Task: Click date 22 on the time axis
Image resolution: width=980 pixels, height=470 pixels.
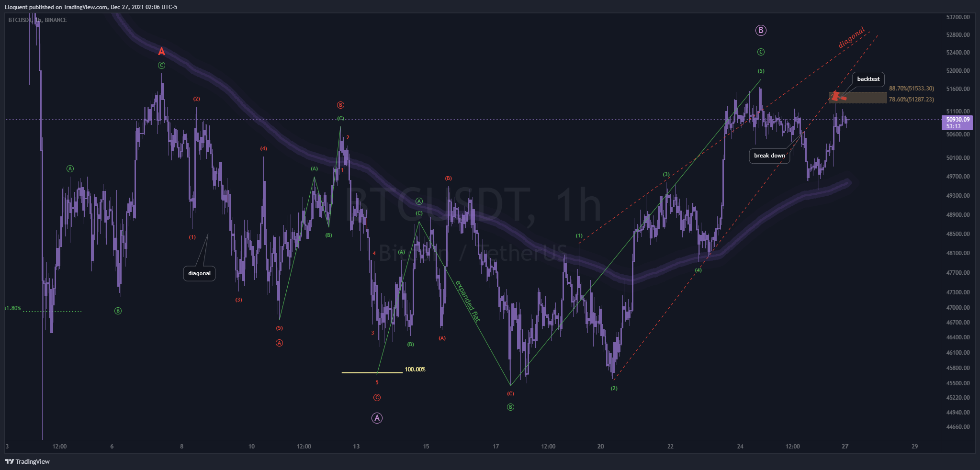Action: point(670,447)
